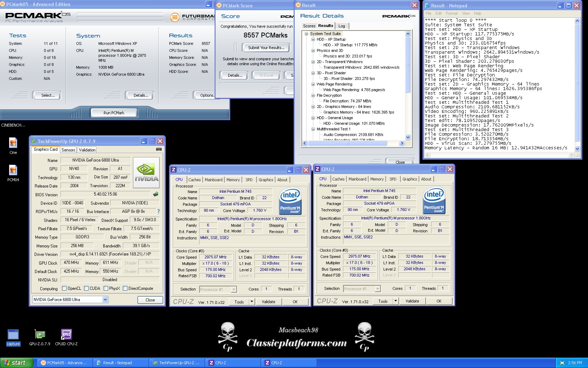Click the Run PCMark button
This screenshot has height=368, width=588.
coord(114,113)
